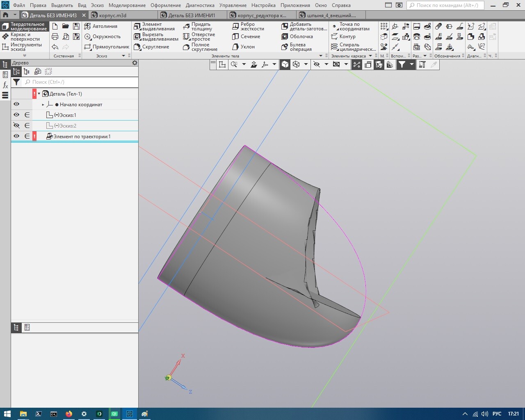Image resolution: width=525 pixels, height=420 pixels.
Task: Show hidden Эскиз:2 via eye icon
Action: 16,126
